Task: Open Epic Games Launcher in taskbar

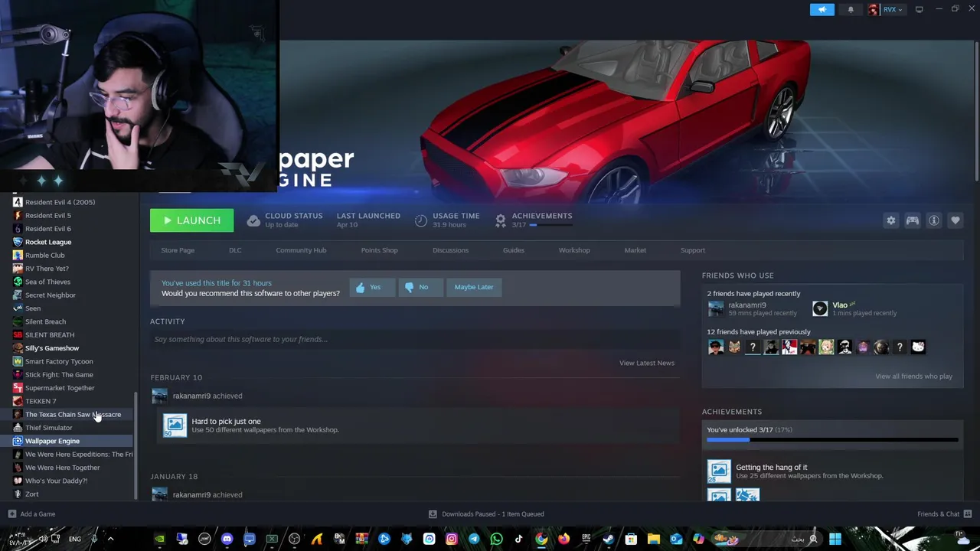Action: [586, 539]
